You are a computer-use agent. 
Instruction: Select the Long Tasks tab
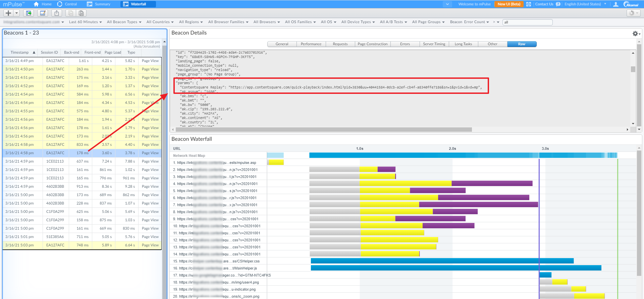(x=463, y=44)
